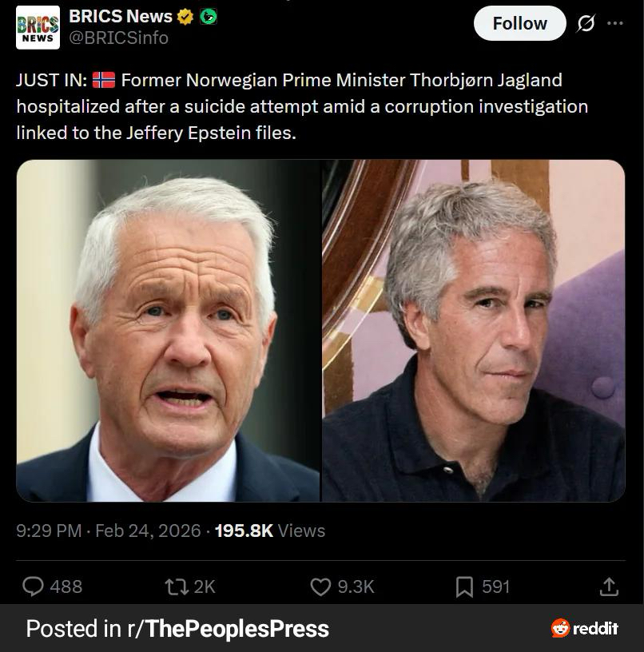Click the share upload arrow icon
644x652 pixels.
tap(609, 586)
